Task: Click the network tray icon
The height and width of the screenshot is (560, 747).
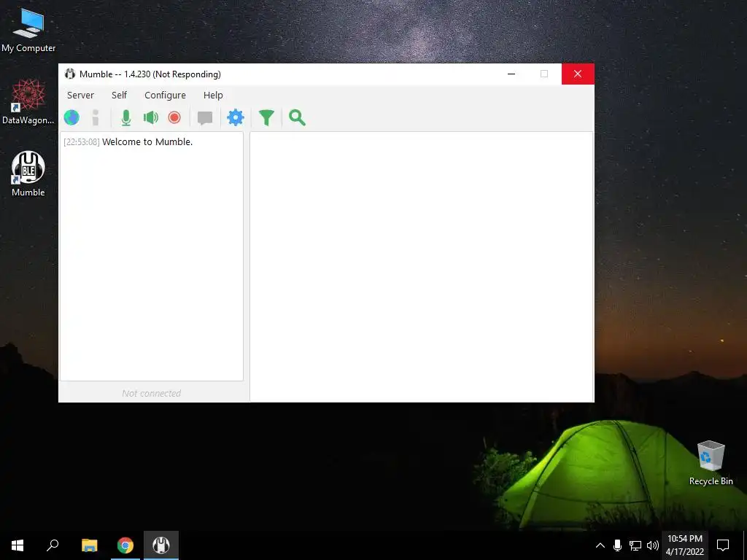Action: click(x=635, y=545)
